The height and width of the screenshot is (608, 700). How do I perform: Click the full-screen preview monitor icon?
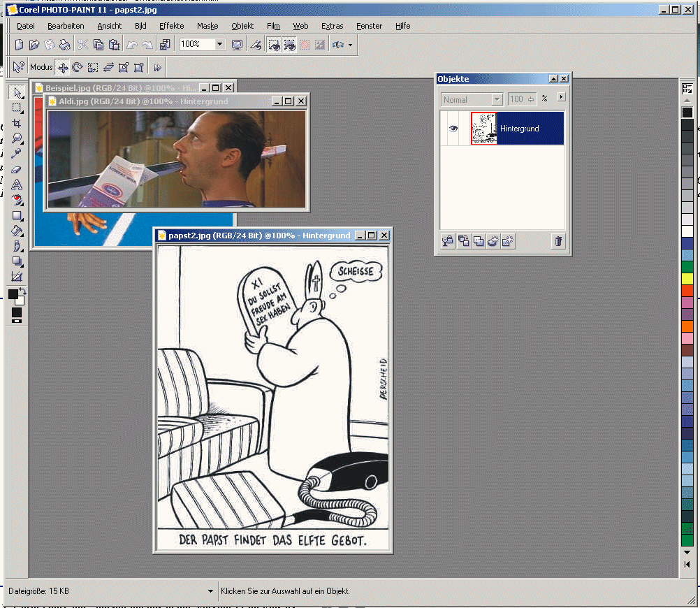coord(237,44)
